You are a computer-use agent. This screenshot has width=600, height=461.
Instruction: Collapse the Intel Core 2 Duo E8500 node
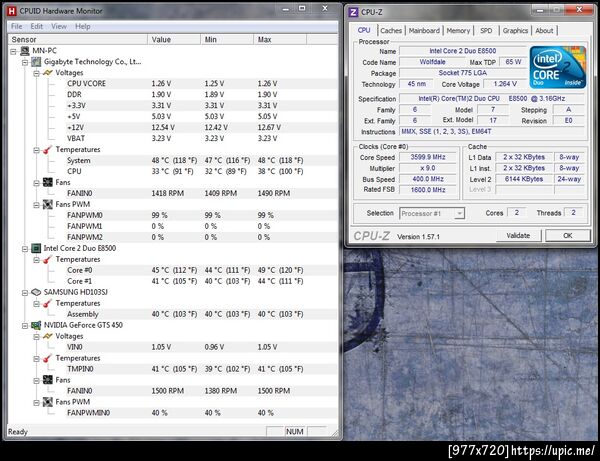[25, 249]
